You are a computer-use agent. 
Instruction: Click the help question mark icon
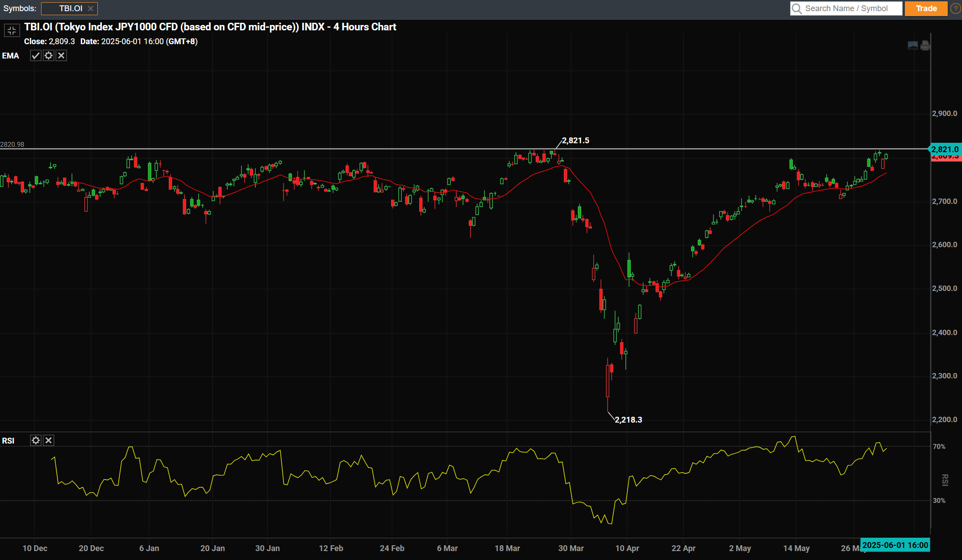[x=955, y=8]
